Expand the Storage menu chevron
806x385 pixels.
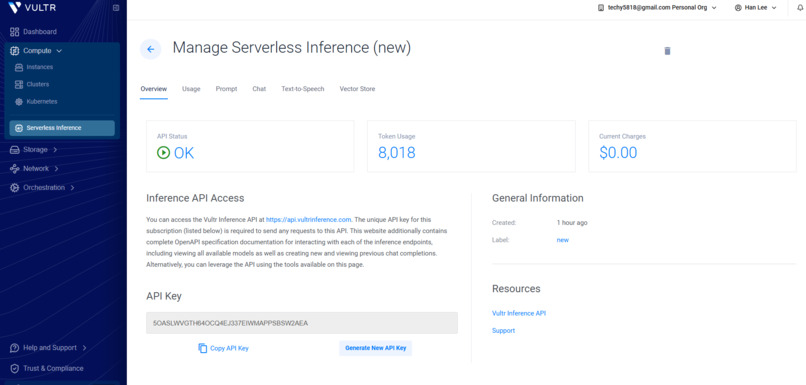click(55, 150)
